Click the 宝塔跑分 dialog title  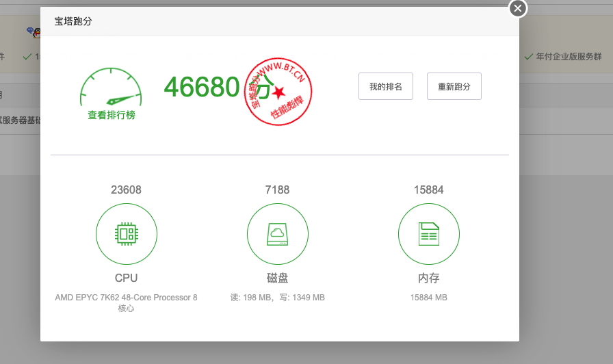73,21
